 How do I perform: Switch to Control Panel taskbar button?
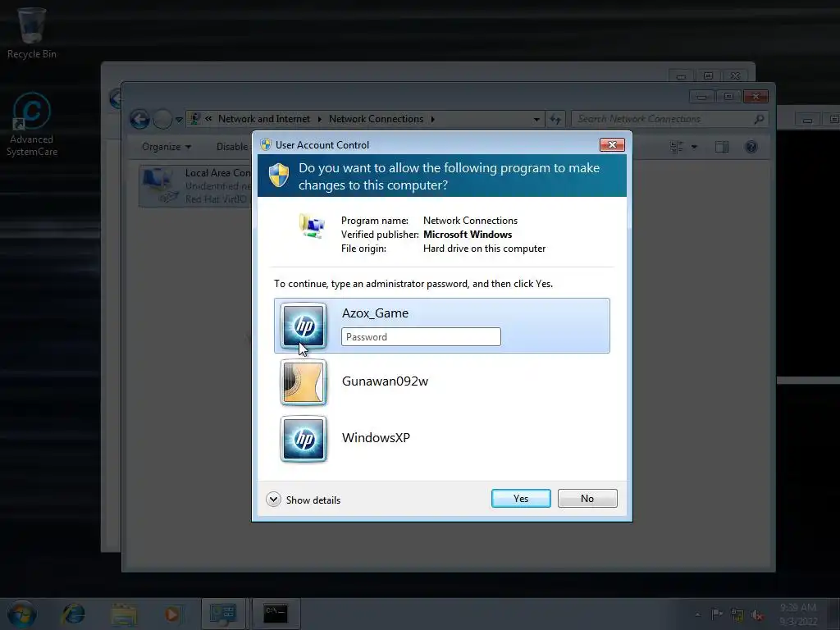click(223, 614)
